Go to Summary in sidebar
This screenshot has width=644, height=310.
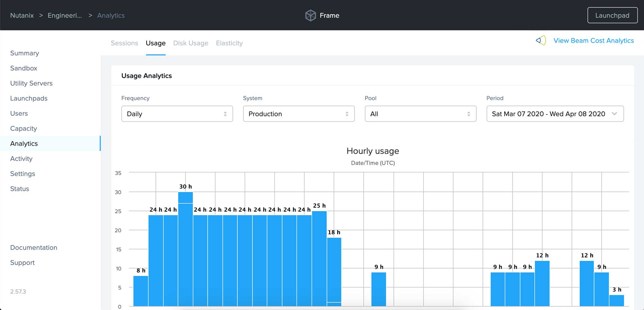[x=24, y=53]
